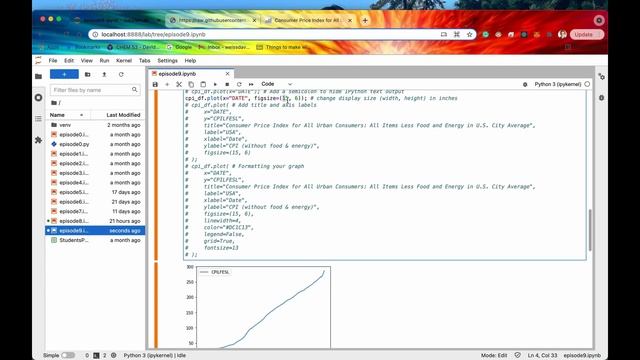Paste cell from clipboard
640x360 pixels.
pyautogui.click(x=203, y=84)
